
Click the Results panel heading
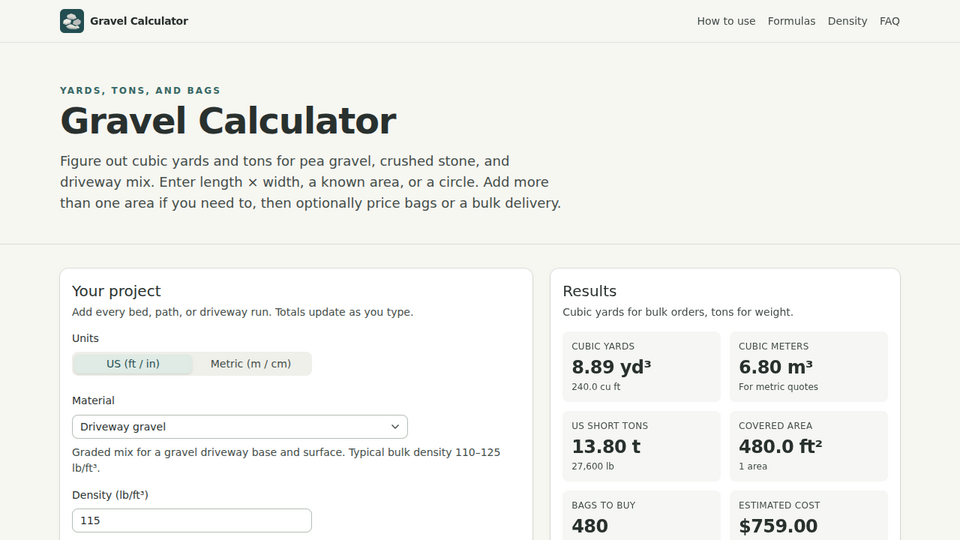coord(590,291)
